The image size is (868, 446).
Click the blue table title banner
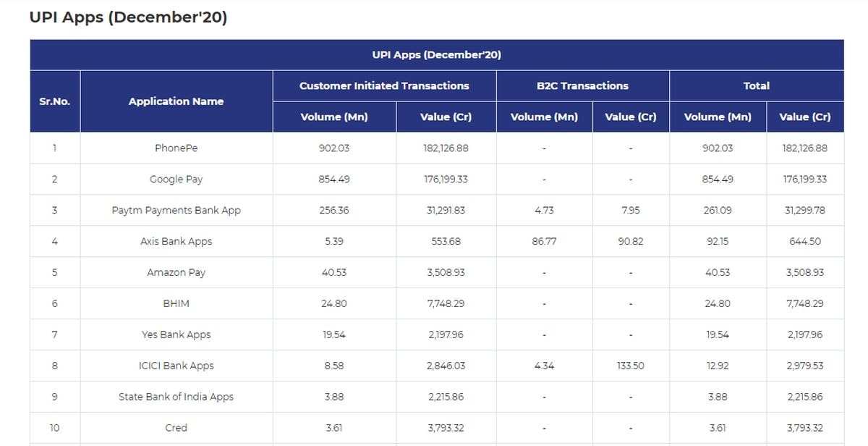436,55
